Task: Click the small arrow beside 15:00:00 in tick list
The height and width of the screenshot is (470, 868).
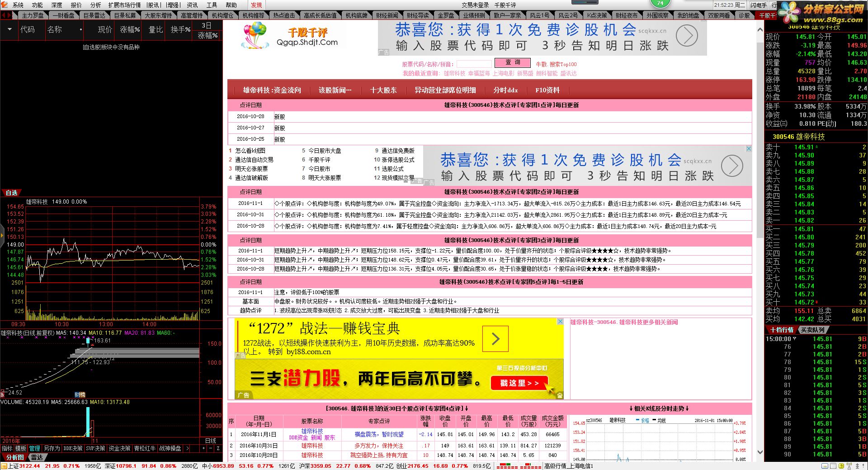Action: (x=795, y=339)
